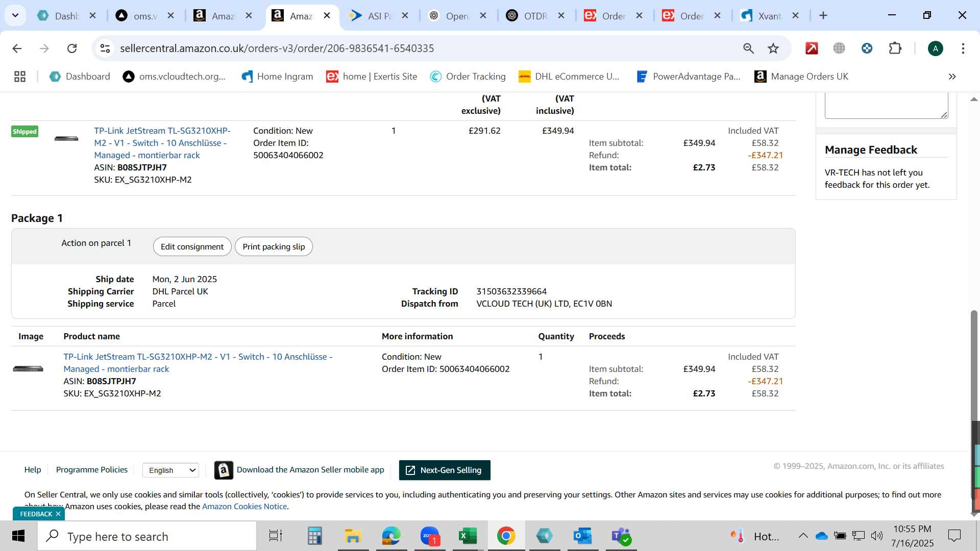Open the tab search dropdown arrow

coord(15,15)
